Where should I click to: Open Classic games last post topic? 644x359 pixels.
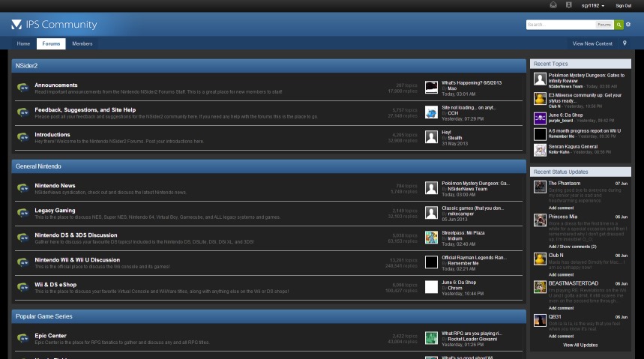point(472,208)
